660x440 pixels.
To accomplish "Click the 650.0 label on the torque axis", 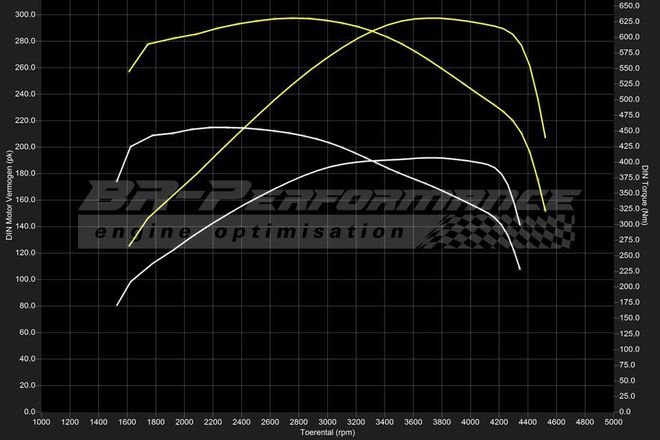I will [629, 6].
